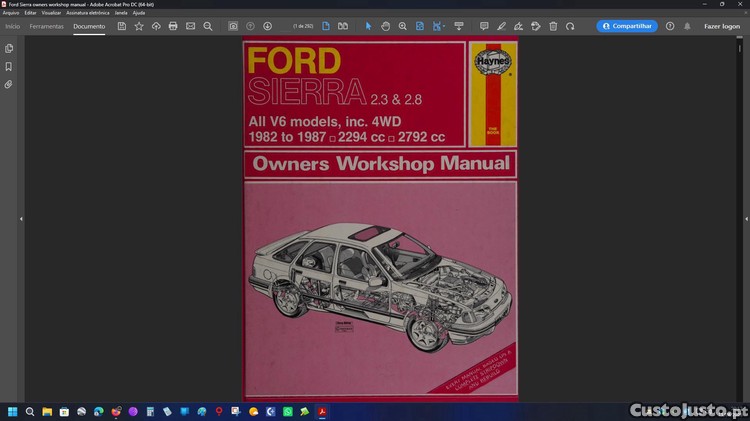Viewport: 750px width, 421px height.
Task: Star the file with the bookmark star icon
Action: [x=139, y=26]
